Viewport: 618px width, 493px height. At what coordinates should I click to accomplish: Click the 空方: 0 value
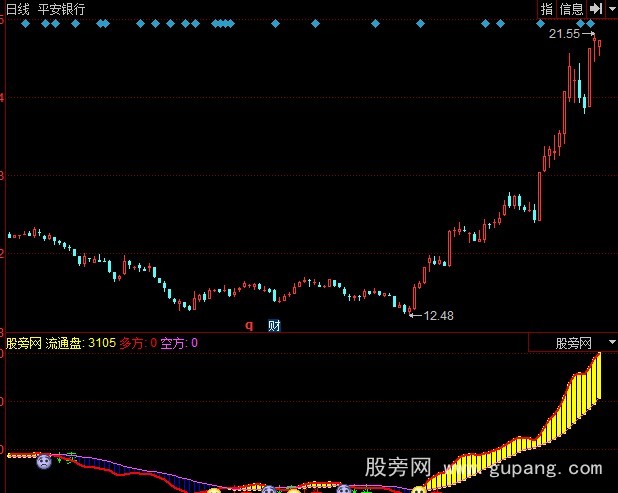tap(179, 343)
